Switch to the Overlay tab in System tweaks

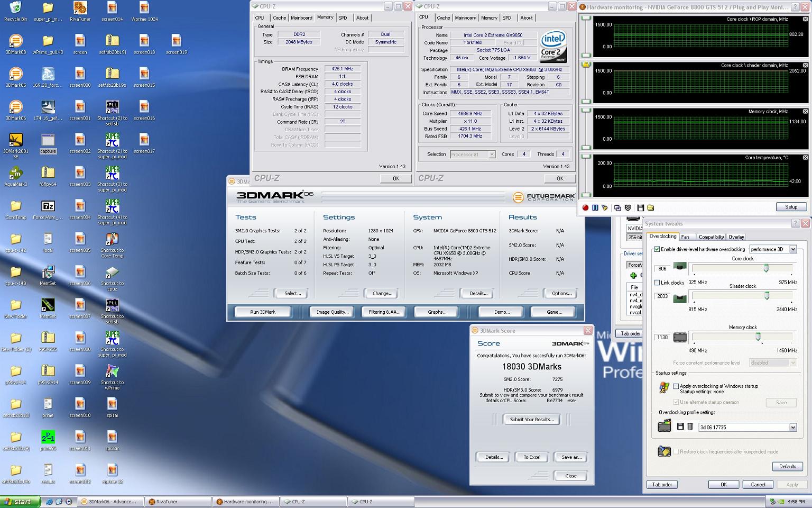pos(736,237)
